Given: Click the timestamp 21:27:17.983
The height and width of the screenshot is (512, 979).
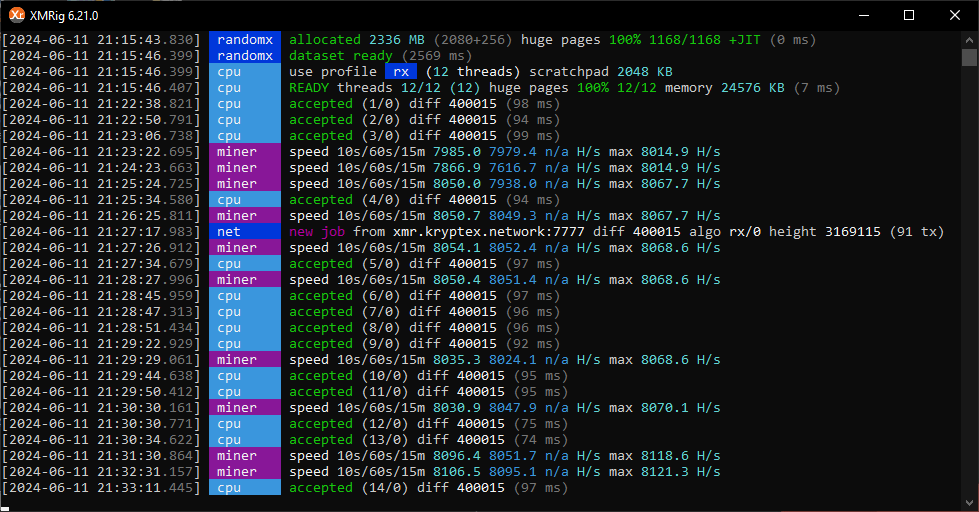Looking at the screenshot, I should coord(145,232).
